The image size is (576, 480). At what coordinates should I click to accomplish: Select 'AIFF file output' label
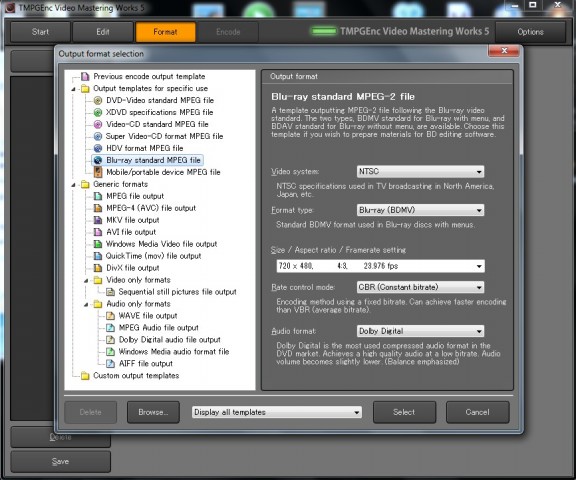click(145, 364)
